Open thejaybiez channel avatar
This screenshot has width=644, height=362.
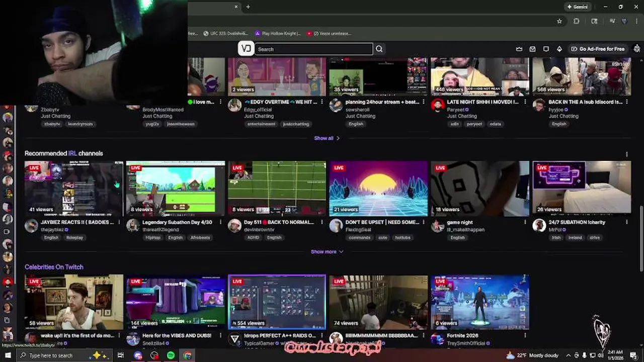click(x=31, y=226)
